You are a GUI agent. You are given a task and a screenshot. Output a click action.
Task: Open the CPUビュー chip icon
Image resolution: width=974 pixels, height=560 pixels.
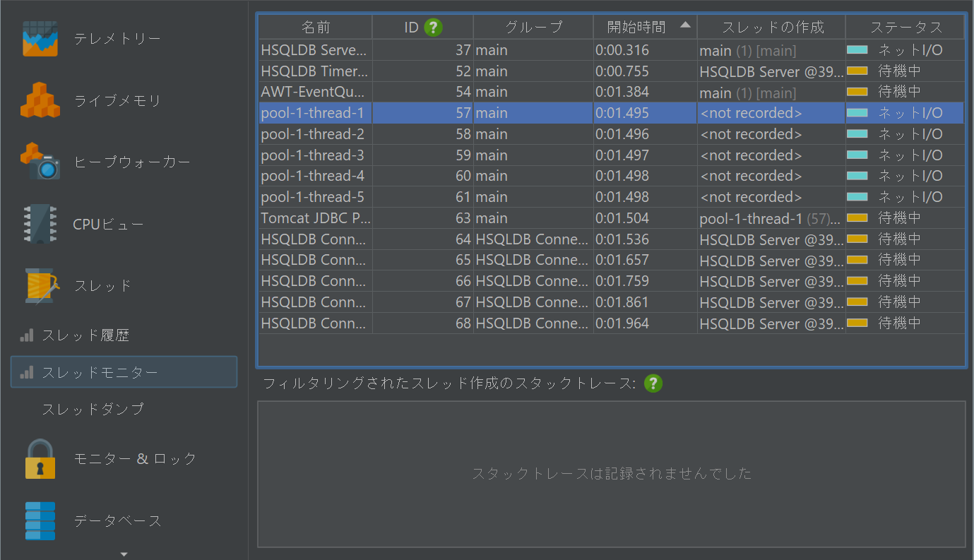[x=40, y=224]
